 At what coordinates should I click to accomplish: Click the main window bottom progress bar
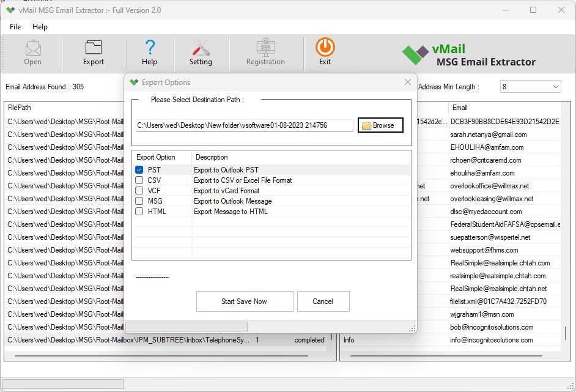(x=63, y=384)
